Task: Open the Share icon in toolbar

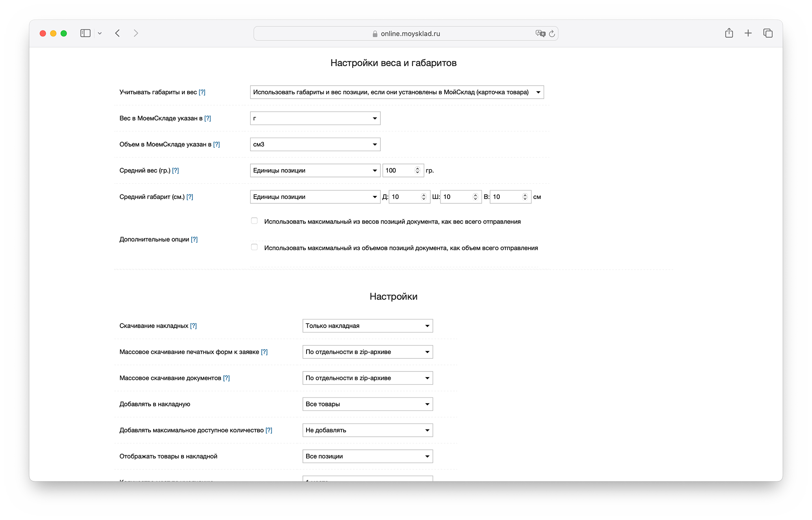Action: click(x=729, y=33)
